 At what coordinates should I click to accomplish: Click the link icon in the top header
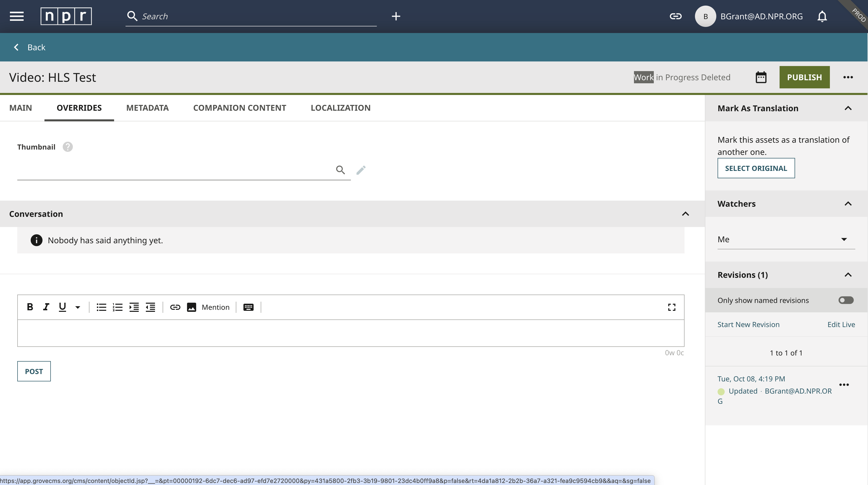pyautogui.click(x=675, y=16)
